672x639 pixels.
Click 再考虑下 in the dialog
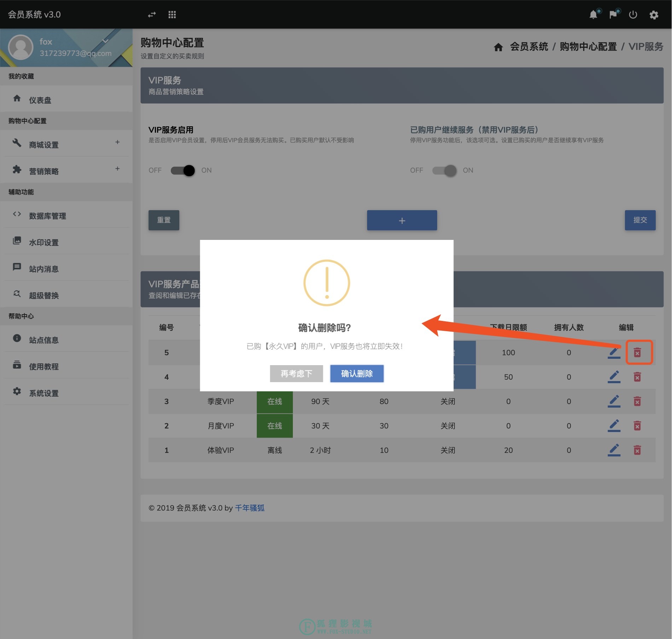[296, 373]
